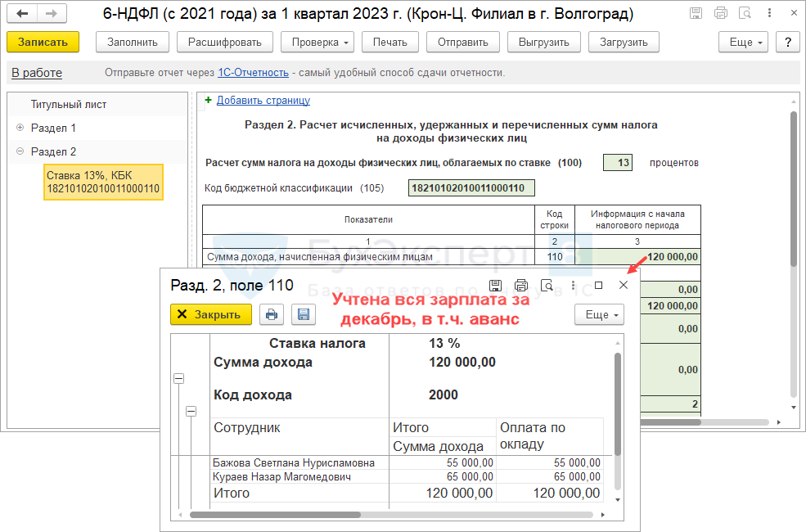
Task: Click printer icon in main window title bar
Action: (721, 13)
